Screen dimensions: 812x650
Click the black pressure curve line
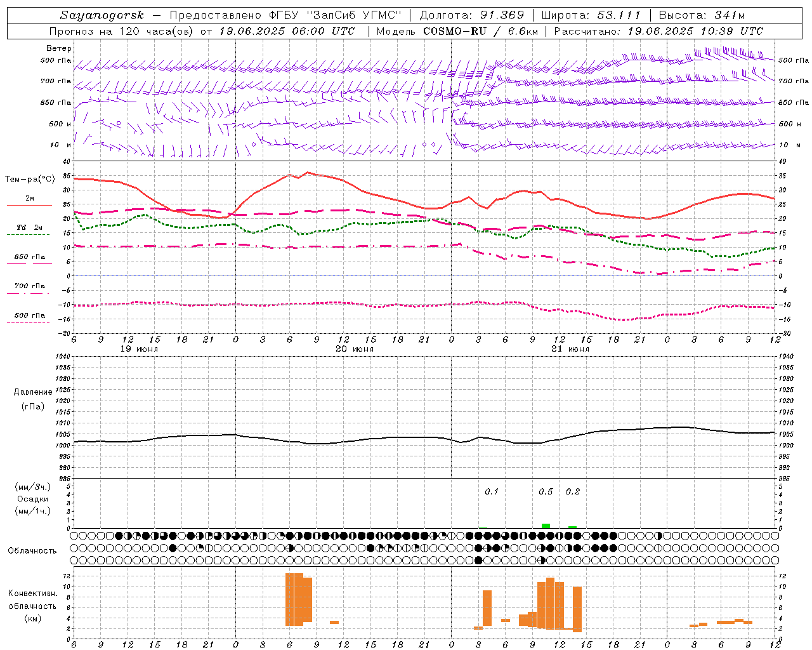(425, 437)
